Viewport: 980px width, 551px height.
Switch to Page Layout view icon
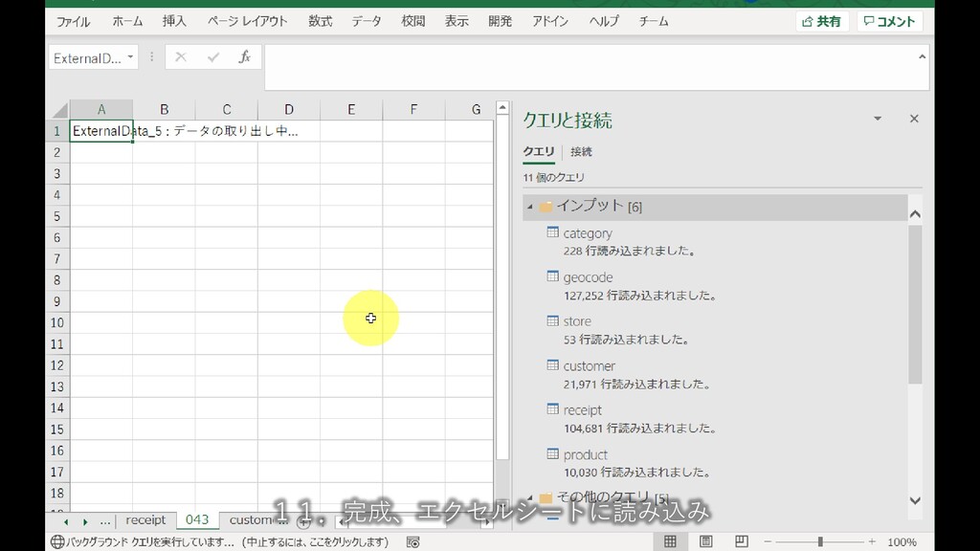tap(704, 541)
